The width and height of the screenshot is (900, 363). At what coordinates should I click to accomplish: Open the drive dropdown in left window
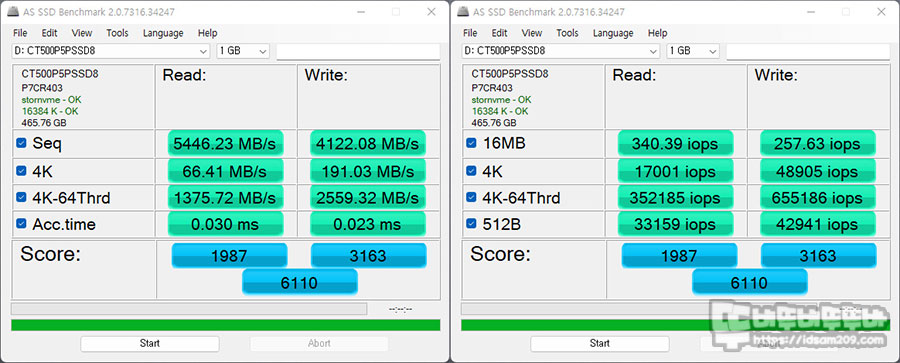111,51
